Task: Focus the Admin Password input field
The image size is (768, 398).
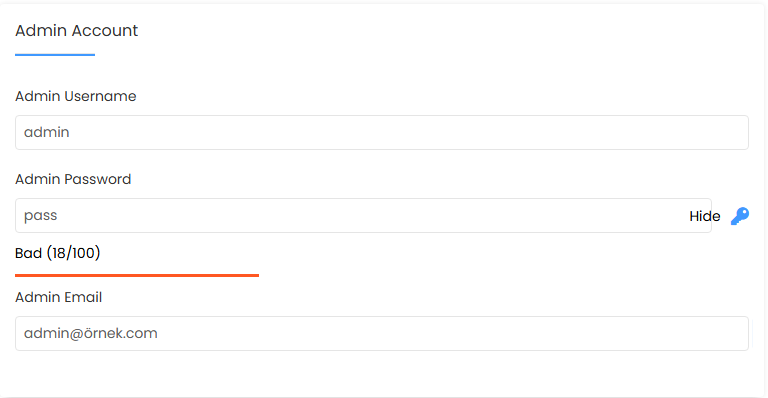Action: click(x=363, y=215)
